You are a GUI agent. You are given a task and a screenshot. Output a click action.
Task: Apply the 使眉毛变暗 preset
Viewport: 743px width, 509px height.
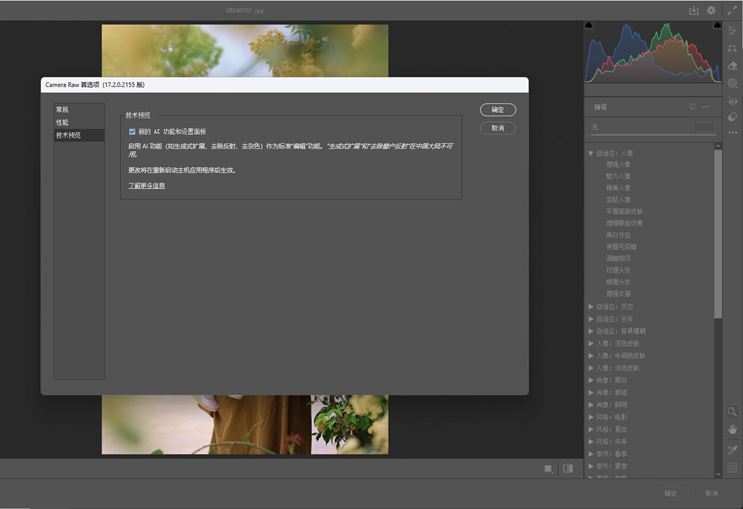621,246
